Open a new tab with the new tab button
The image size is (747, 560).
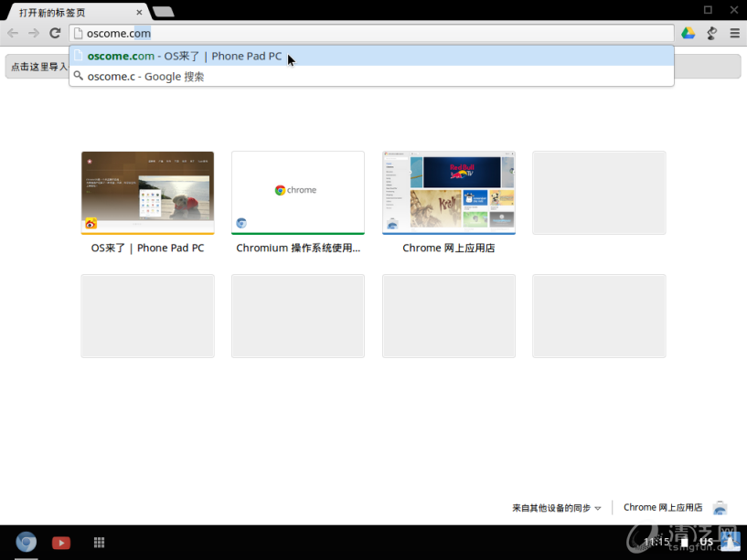(164, 12)
